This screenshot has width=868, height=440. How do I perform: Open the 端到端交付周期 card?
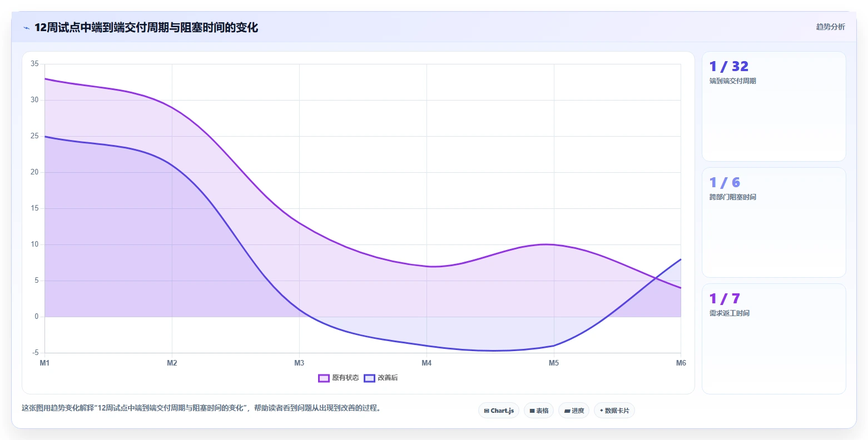(x=774, y=107)
